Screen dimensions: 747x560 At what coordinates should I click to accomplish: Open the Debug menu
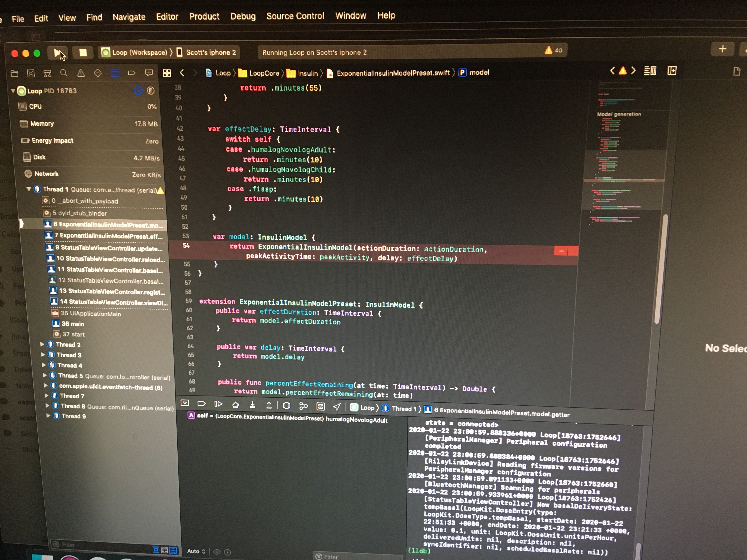pos(243,16)
